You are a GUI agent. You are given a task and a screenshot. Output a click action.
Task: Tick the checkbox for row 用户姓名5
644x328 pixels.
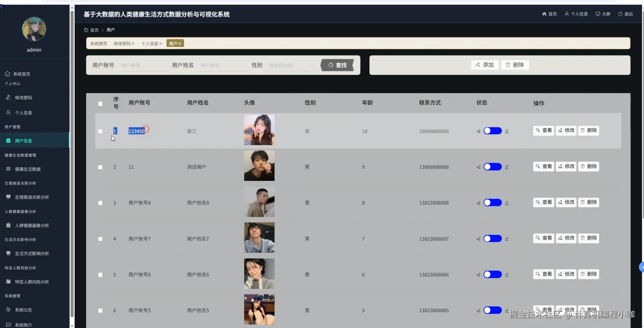coord(100,311)
